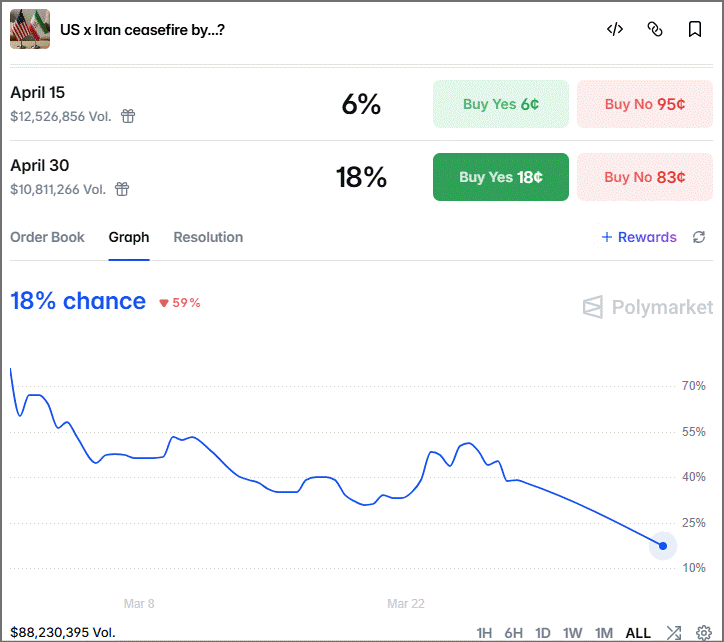Open the embed code icon
The height and width of the screenshot is (642, 724).
(x=615, y=30)
